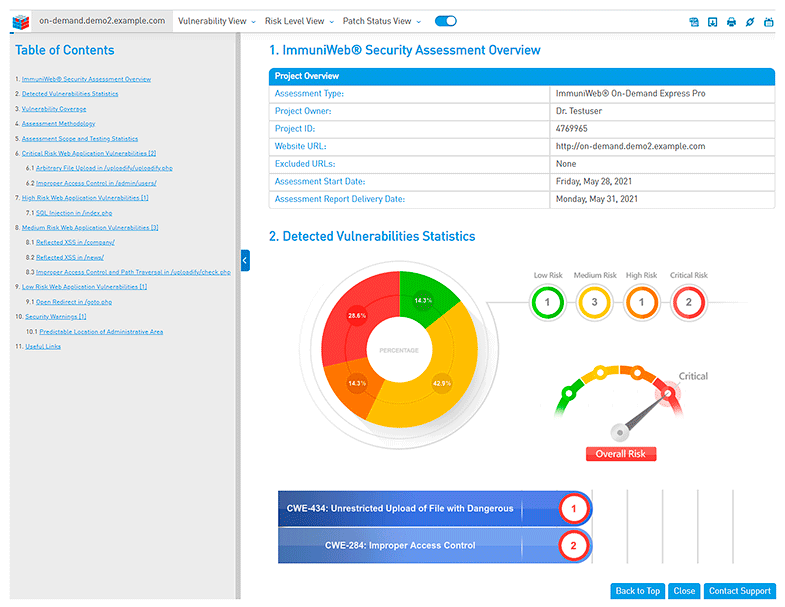
Task: Click the report copy icon in toolbar
Action: (x=695, y=22)
